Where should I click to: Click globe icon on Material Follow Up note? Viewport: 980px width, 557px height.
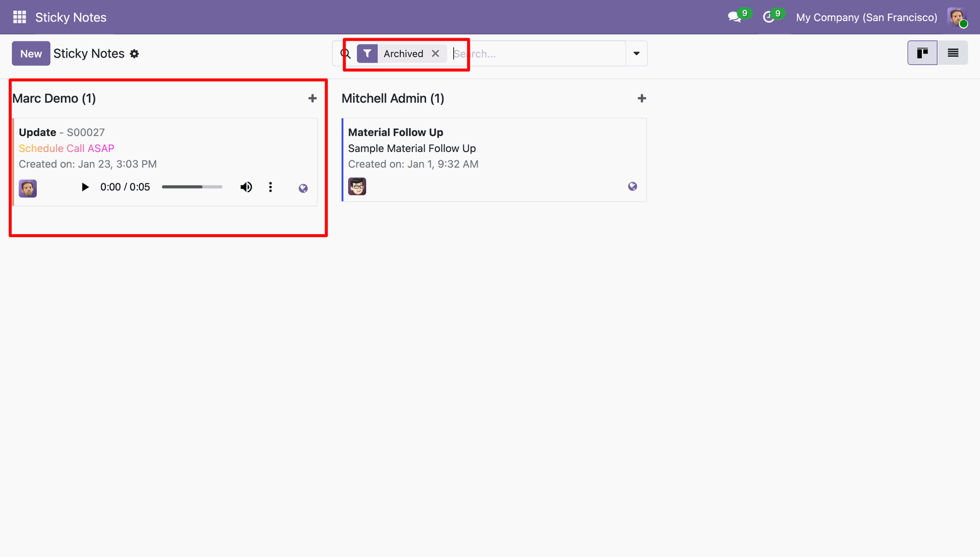[632, 186]
